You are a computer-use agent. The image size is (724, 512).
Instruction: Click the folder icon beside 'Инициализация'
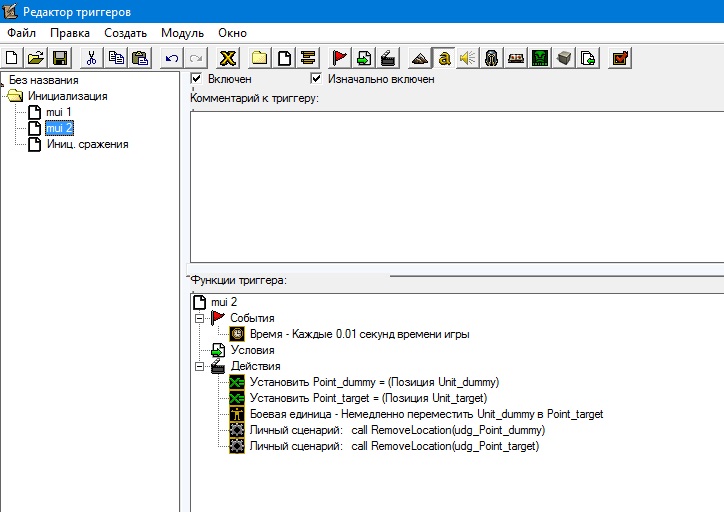(15, 96)
